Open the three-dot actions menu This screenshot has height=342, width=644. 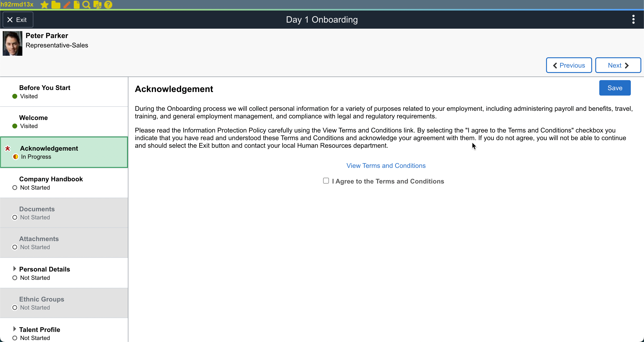pyautogui.click(x=633, y=19)
